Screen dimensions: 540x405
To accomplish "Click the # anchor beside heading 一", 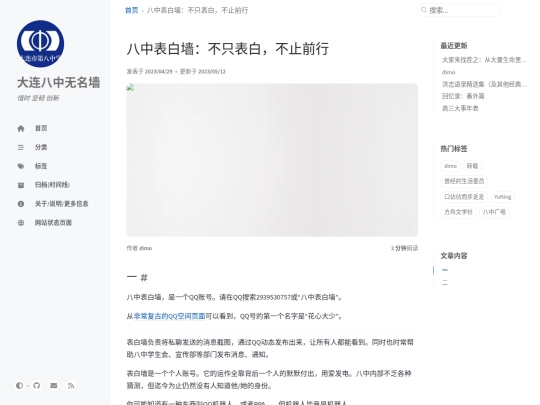I will point(144,278).
